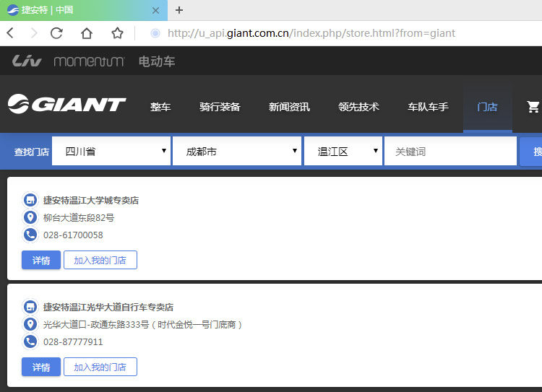Viewport: 542px width, 392px height.
Task: Select phone number 028-61700058
Action: [73, 235]
